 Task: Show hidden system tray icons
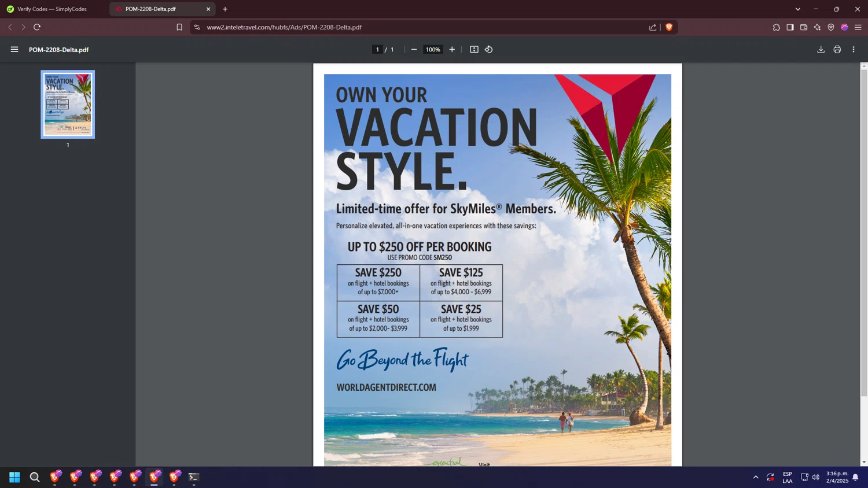[756, 477]
